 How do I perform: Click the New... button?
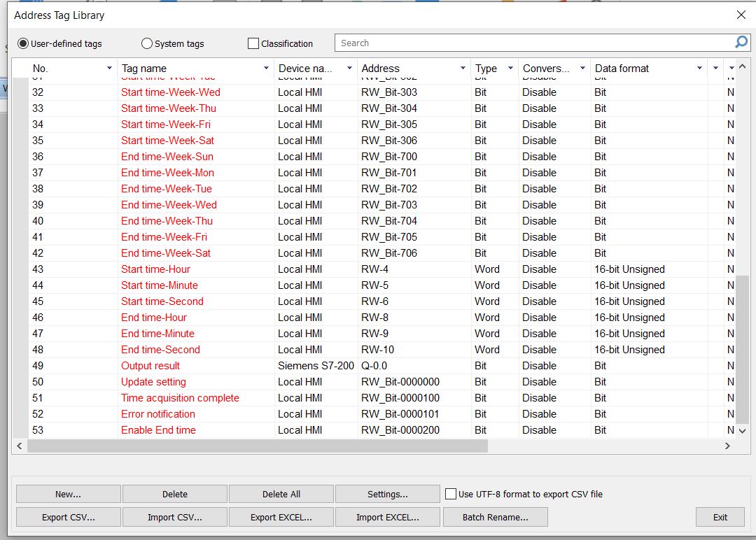(x=68, y=494)
